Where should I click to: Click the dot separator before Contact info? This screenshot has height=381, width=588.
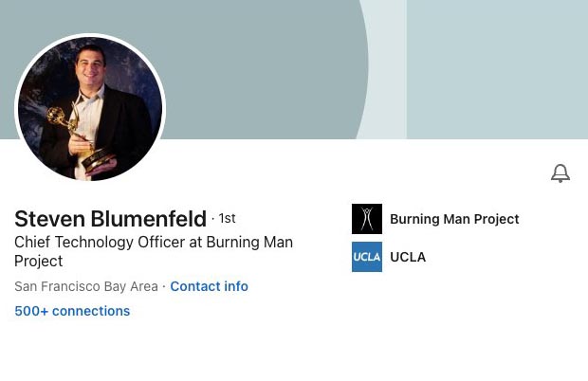click(164, 286)
